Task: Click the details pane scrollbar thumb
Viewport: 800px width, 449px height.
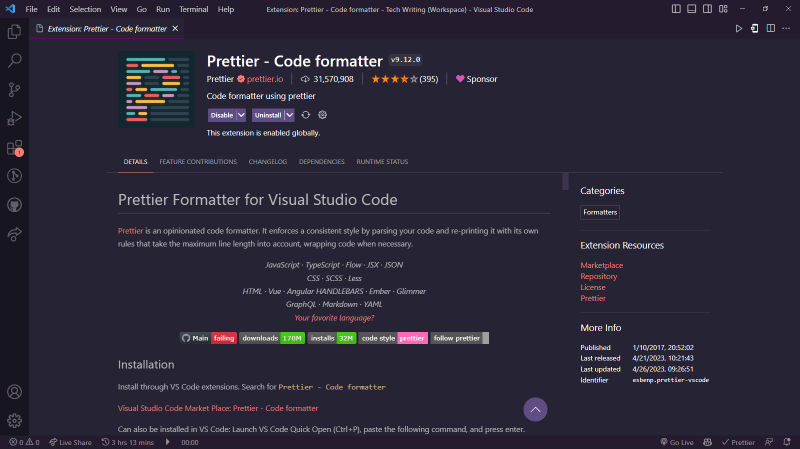Action: pyautogui.click(x=565, y=181)
